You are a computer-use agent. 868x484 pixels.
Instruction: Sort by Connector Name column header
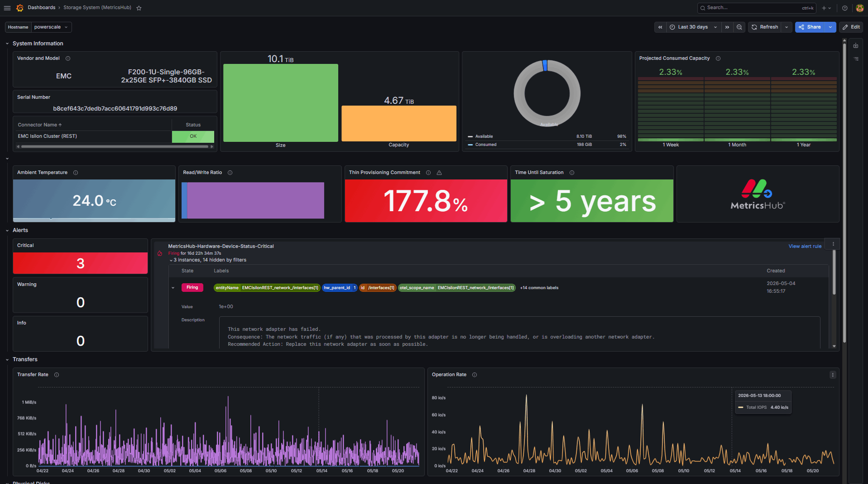(40, 125)
